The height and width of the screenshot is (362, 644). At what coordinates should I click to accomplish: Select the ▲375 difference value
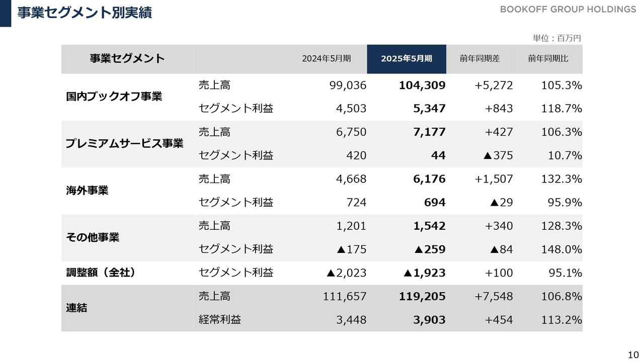(x=498, y=156)
